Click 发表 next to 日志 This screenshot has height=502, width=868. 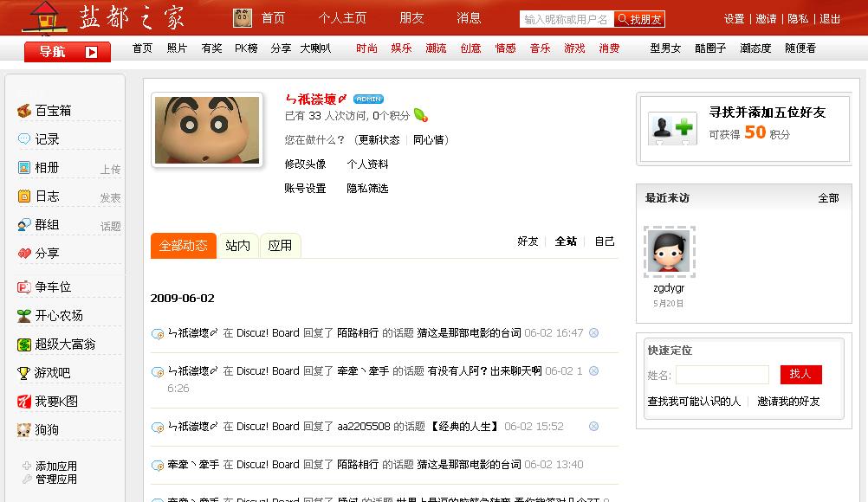[110, 198]
